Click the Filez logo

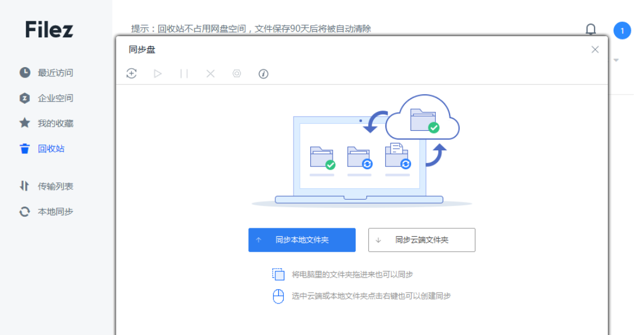(x=49, y=30)
